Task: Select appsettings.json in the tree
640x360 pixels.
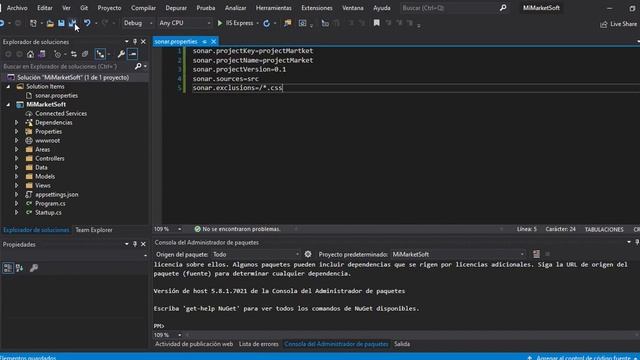Action: (56, 194)
